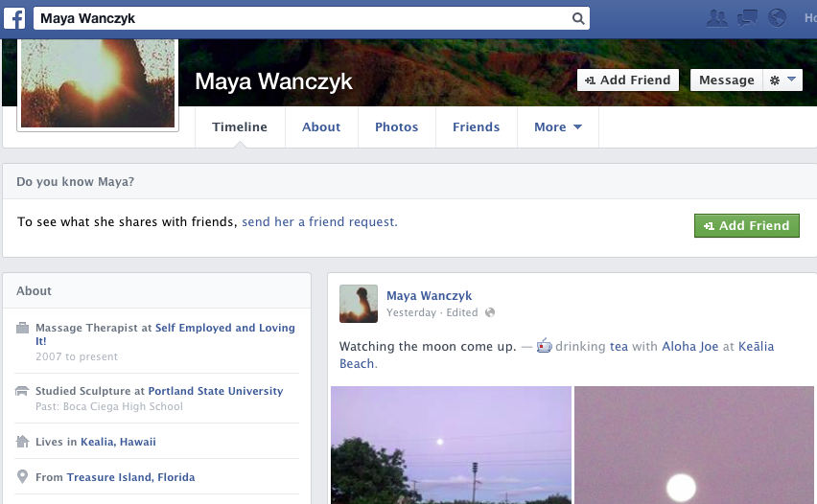Viewport: 817px width, 504px height.
Task: Expand the More tab dropdown
Action: point(558,126)
